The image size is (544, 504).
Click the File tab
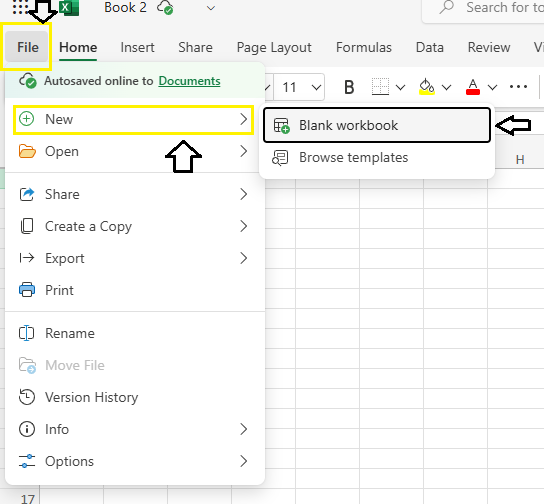[27, 47]
